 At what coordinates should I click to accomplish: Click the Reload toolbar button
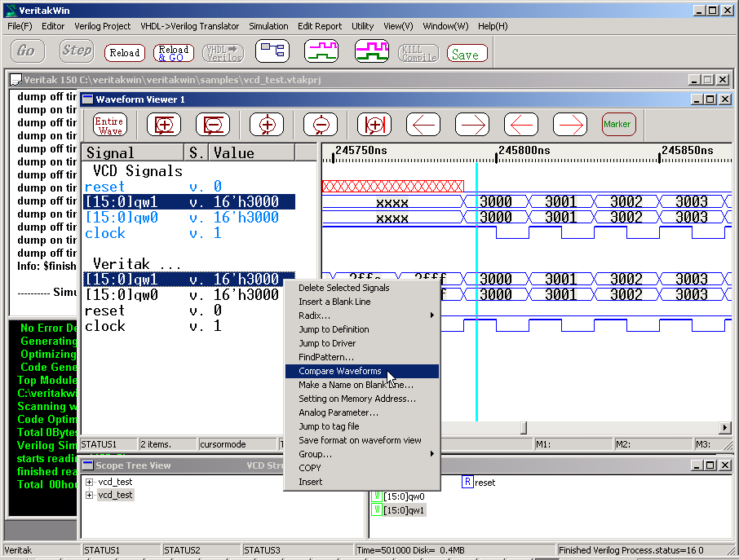(x=125, y=53)
